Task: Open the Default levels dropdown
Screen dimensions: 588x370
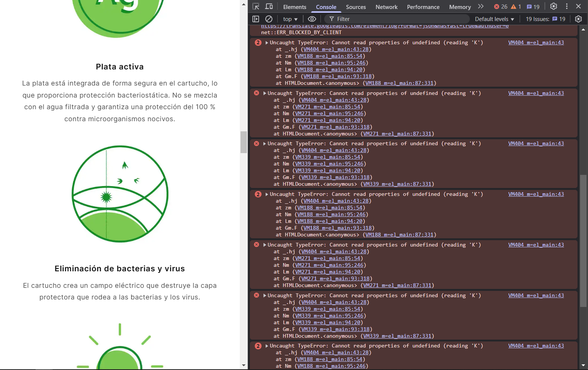Action: tap(495, 19)
